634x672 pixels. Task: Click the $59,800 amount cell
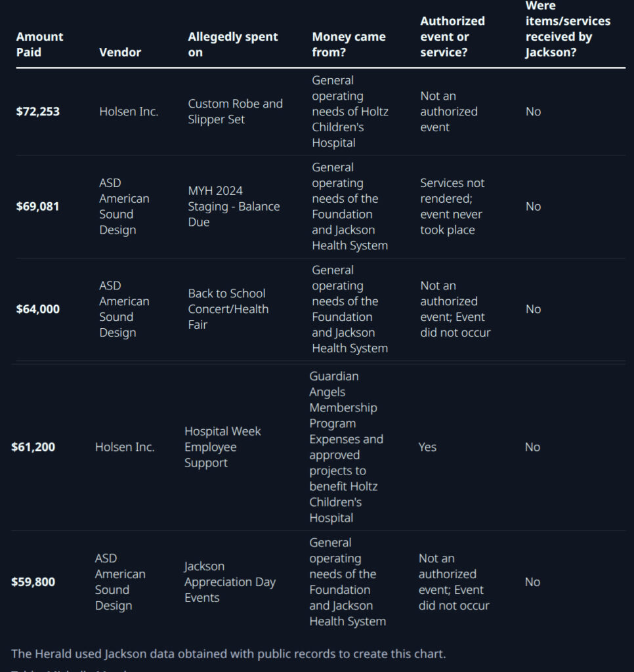(33, 582)
